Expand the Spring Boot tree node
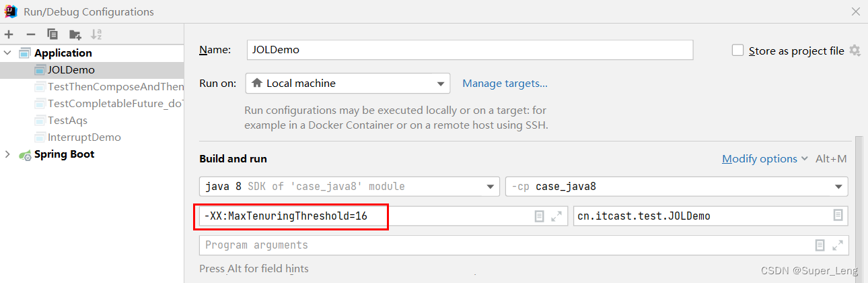This screenshot has width=868, height=283. pos(7,154)
